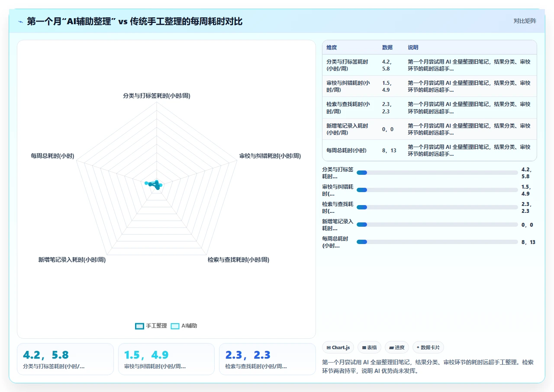Open the 1.5，4.9 data card
Viewport: 554px width, 392px height.
point(166,359)
